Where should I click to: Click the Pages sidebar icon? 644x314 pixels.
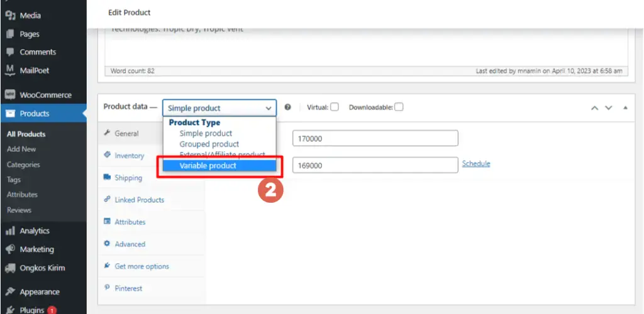pyautogui.click(x=10, y=34)
